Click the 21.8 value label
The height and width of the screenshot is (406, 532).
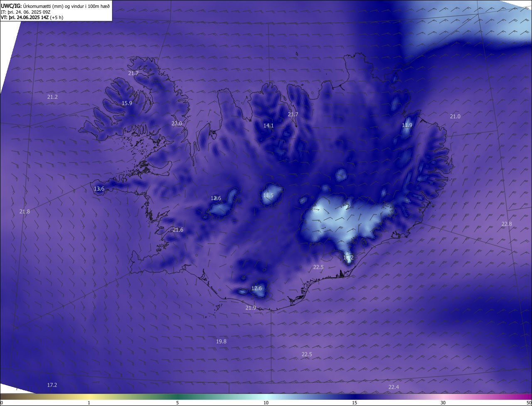25,212
